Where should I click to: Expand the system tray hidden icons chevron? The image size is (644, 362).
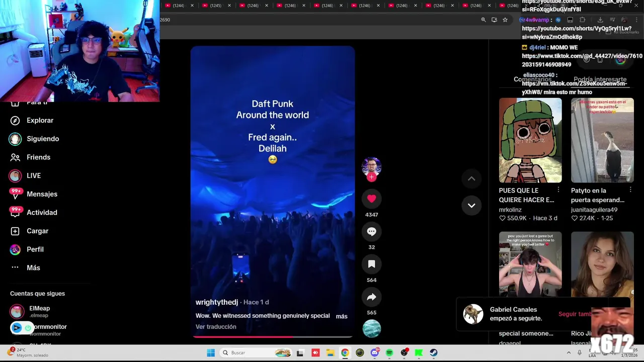click(569, 352)
